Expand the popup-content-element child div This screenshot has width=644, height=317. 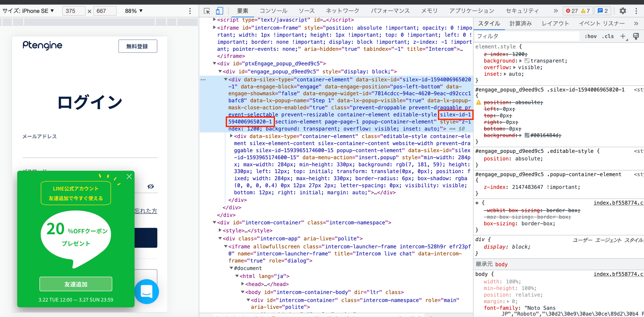(x=231, y=136)
